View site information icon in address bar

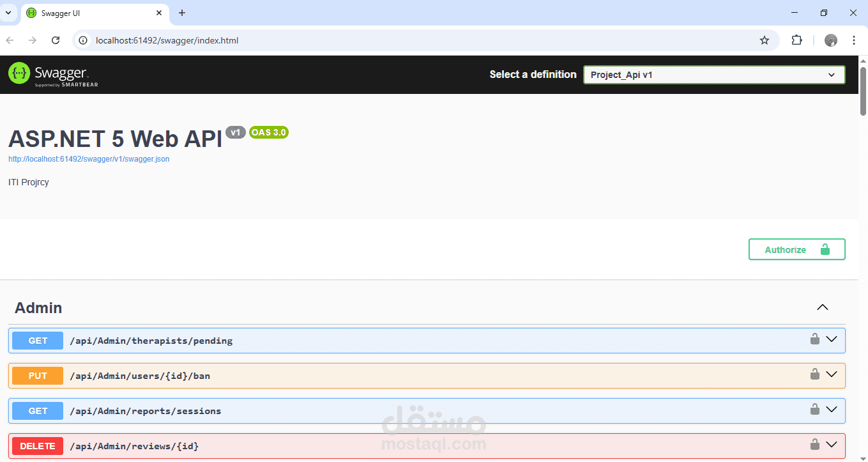(83, 40)
